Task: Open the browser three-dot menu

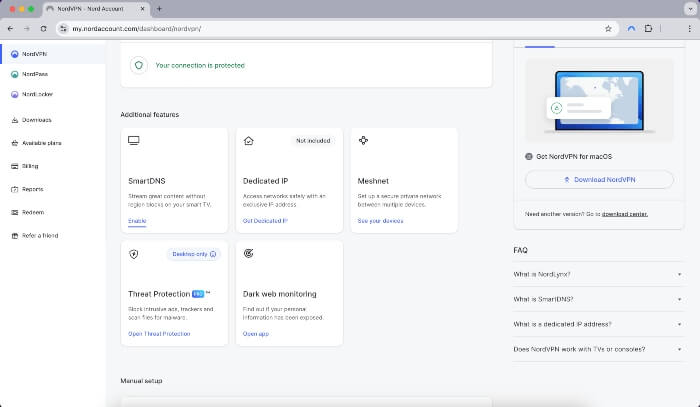Action: point(689,29)
